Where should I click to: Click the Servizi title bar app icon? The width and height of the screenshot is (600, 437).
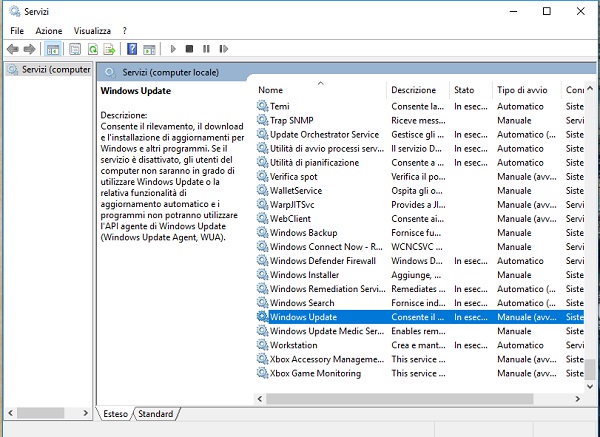click(15, 11)
